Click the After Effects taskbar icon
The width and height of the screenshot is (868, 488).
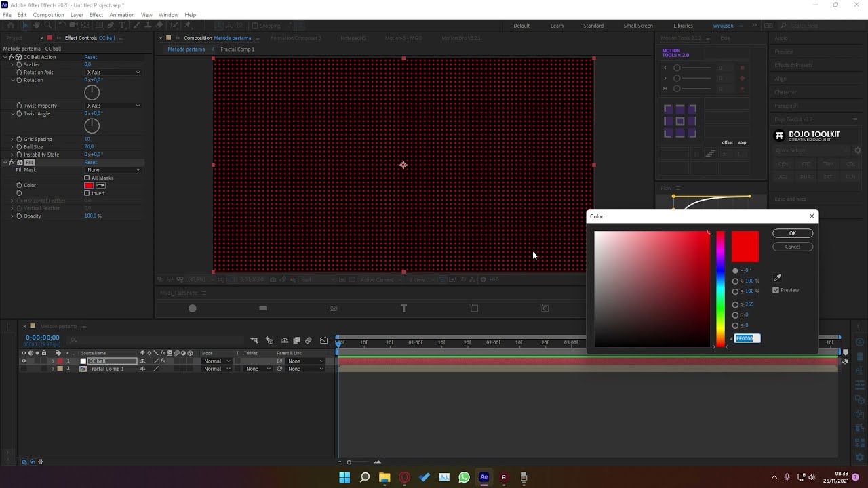484,477
